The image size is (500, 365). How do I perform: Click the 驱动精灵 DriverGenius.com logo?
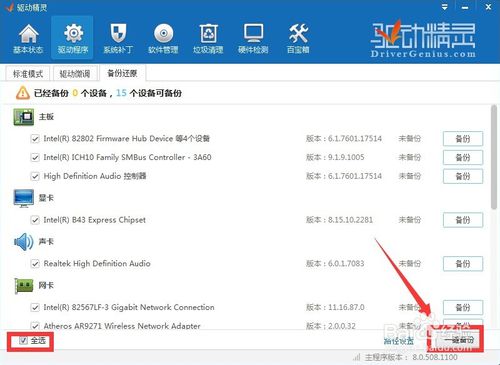pos(423,39)
